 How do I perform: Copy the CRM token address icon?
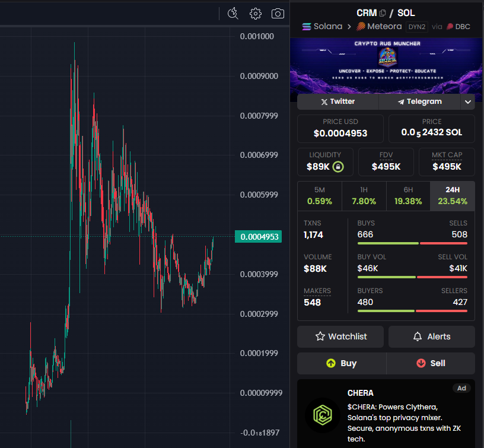(x=383, y=13)
